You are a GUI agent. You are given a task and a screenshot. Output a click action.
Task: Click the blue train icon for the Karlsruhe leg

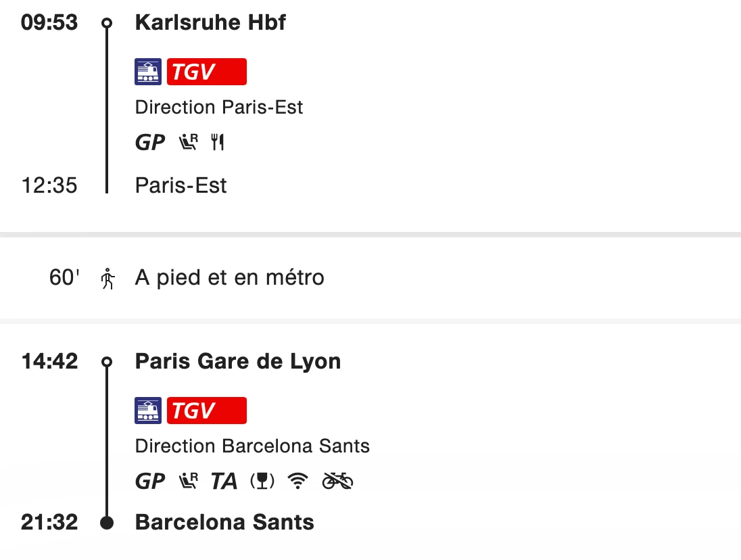click(x=148, y=72)
